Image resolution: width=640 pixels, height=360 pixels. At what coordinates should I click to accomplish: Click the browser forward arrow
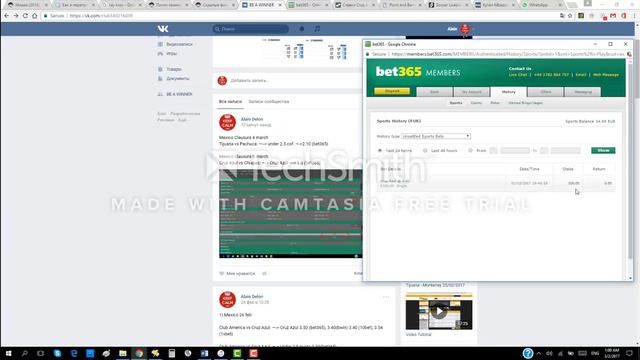pyautogui.click(x=16, y=16)
